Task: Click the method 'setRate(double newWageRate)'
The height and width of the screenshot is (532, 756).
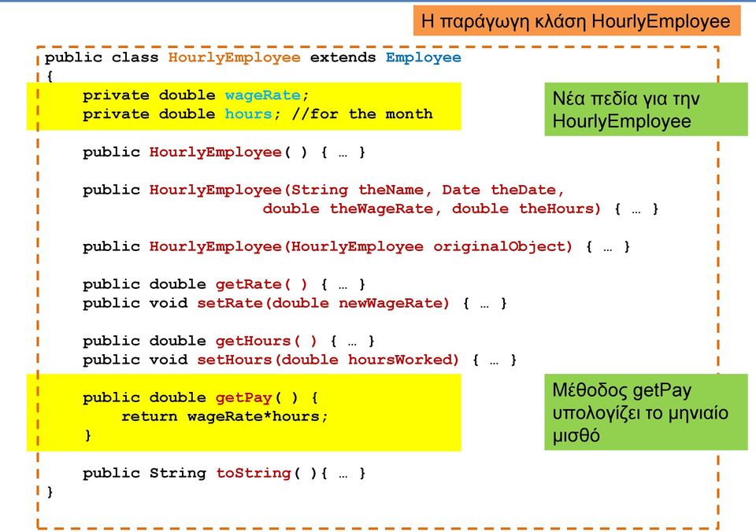Action: pos(323,303)
